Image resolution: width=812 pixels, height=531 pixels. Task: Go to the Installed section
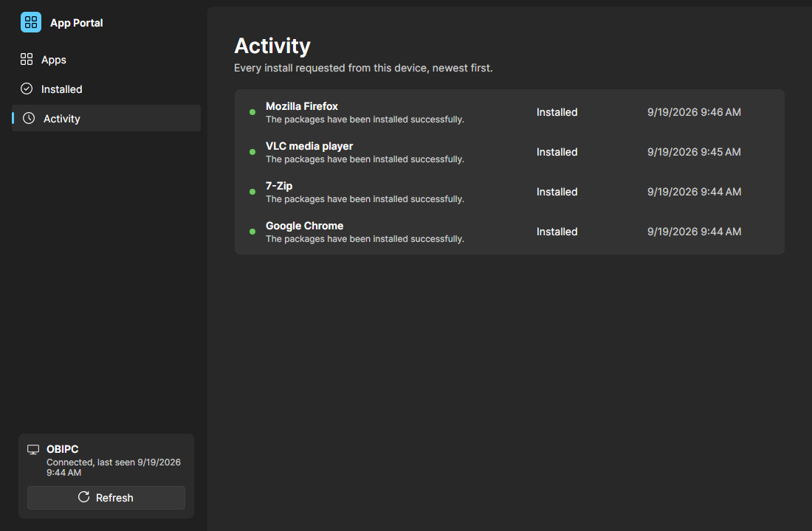[106, 89]
